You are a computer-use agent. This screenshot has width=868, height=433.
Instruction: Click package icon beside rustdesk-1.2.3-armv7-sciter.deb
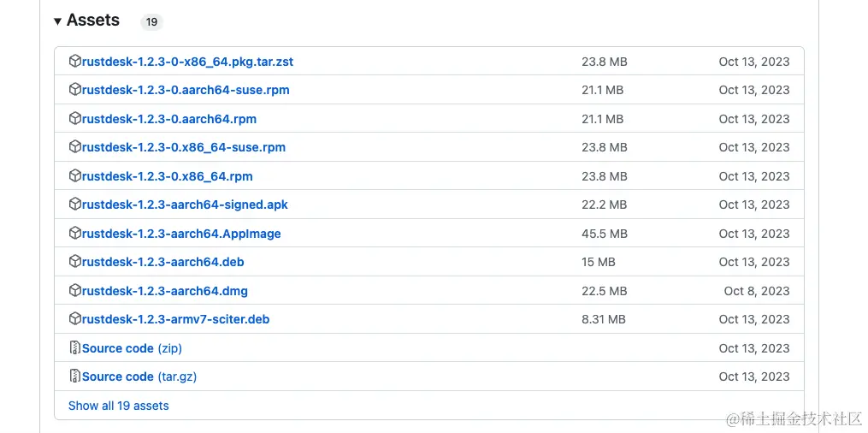pos(75,319)
